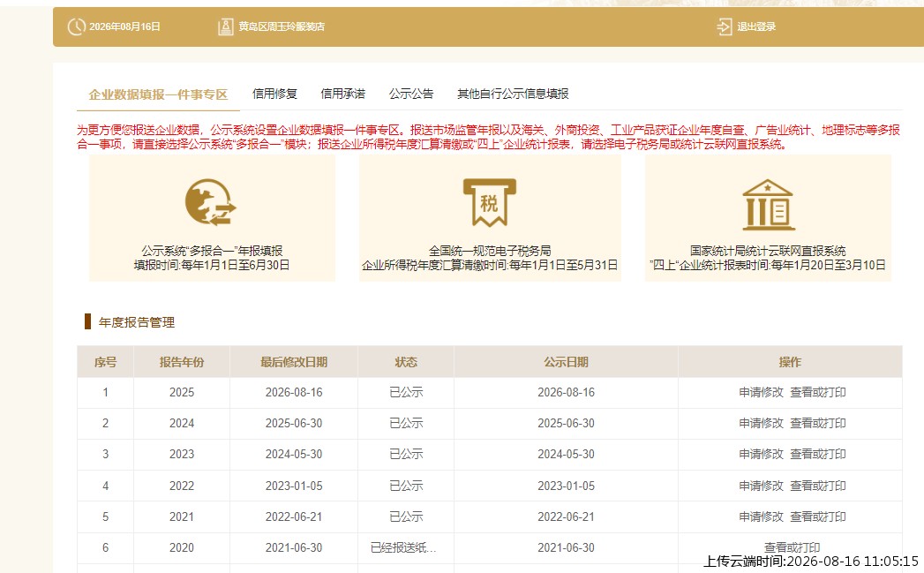Click 查看或打印 for report year 2025
Viewport: 924px width, 573px height.
click(x=818, y=393)
